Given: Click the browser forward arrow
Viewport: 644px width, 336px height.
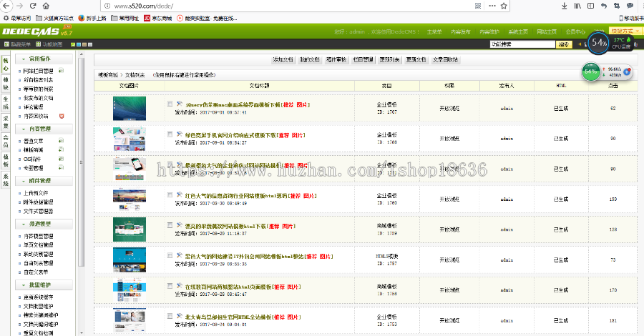Looking at the screenshot, I should (x=19, y=6).
